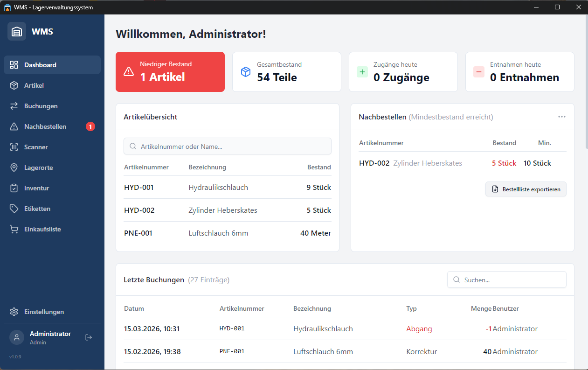Click the Artikelnummer oder Name search field
This screenshot has height=370, width=588.
227,146
